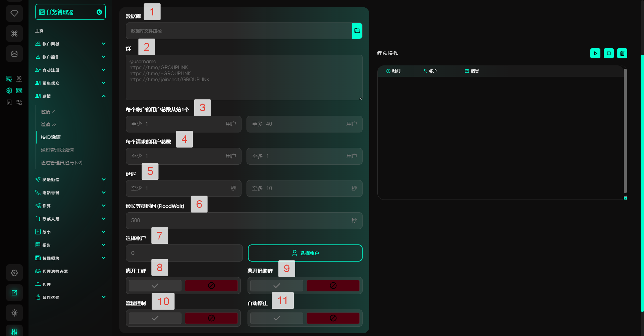Click the trash icon to clear log

622,53
